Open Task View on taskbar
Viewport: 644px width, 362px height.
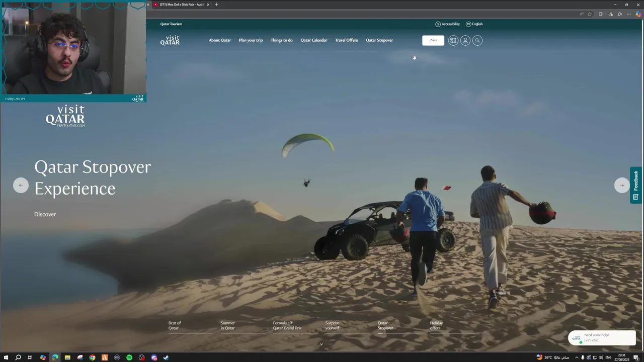point(30,357)
